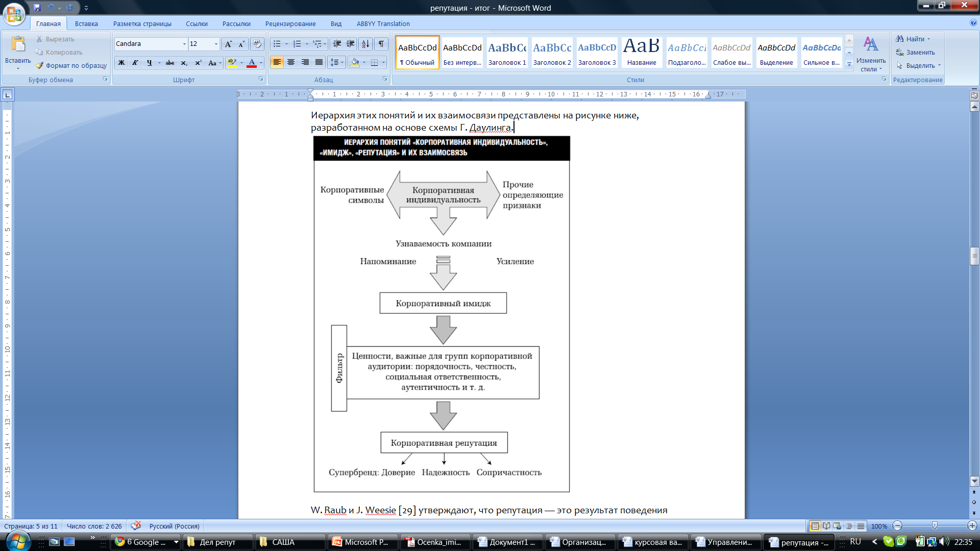Click the language Русский (Россия) indicator
The height and width of the screenshot is (551, 980).
point(174,526)
